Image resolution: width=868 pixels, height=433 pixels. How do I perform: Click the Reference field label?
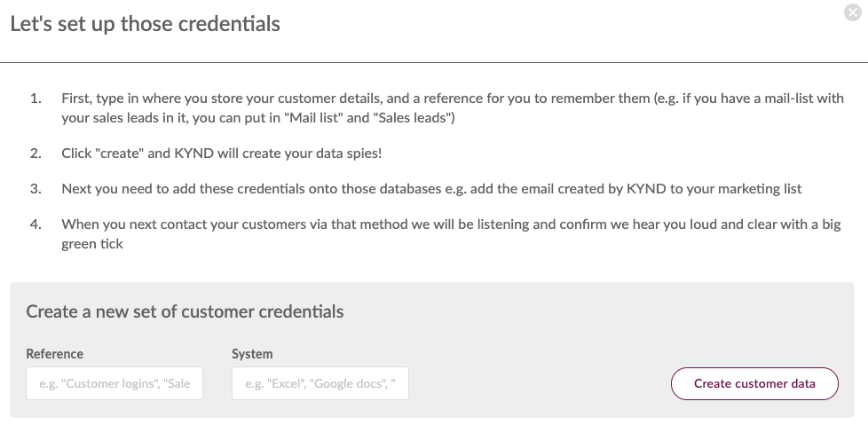(55, 353)
